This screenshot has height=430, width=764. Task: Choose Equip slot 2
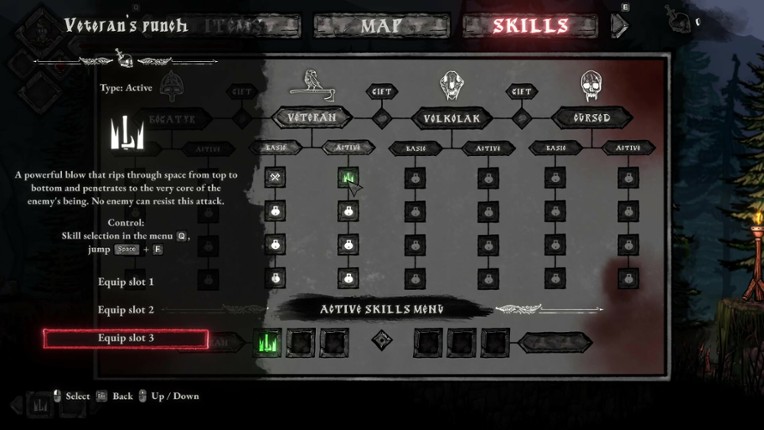click(126, 310)
